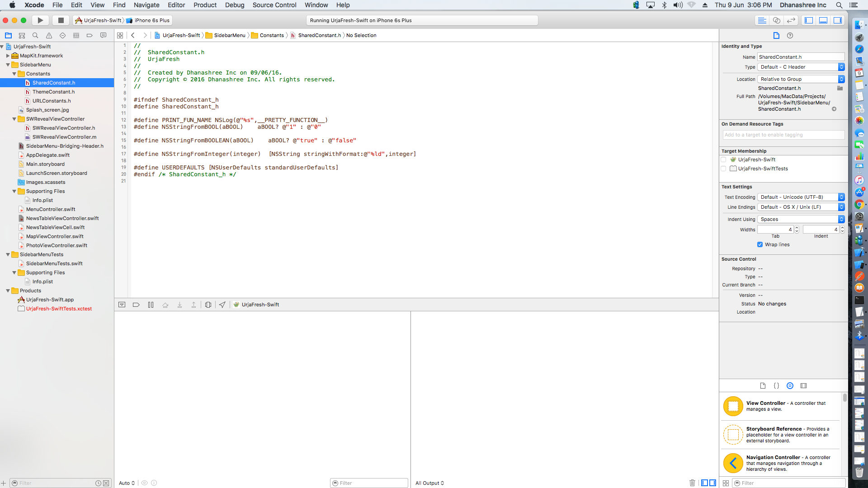This screenshot has height=488, width=868.
Task: Show the Code Snippet library
Action: pyautogui.click(x=776, y=386)
